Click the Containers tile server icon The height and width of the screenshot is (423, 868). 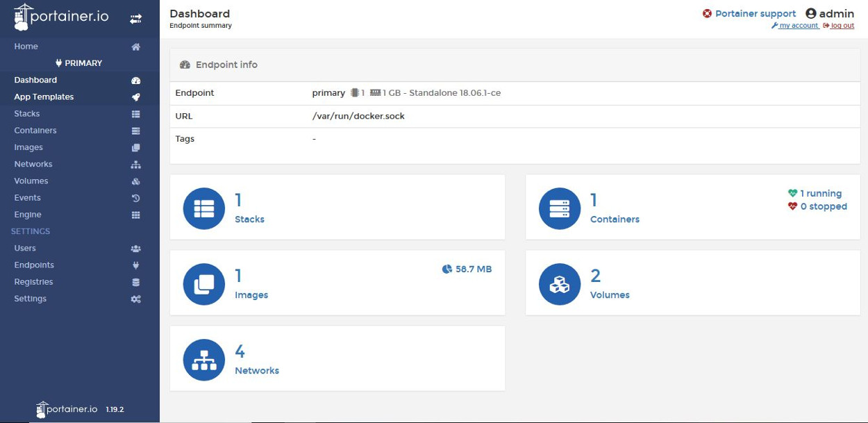tap(559, 208)
